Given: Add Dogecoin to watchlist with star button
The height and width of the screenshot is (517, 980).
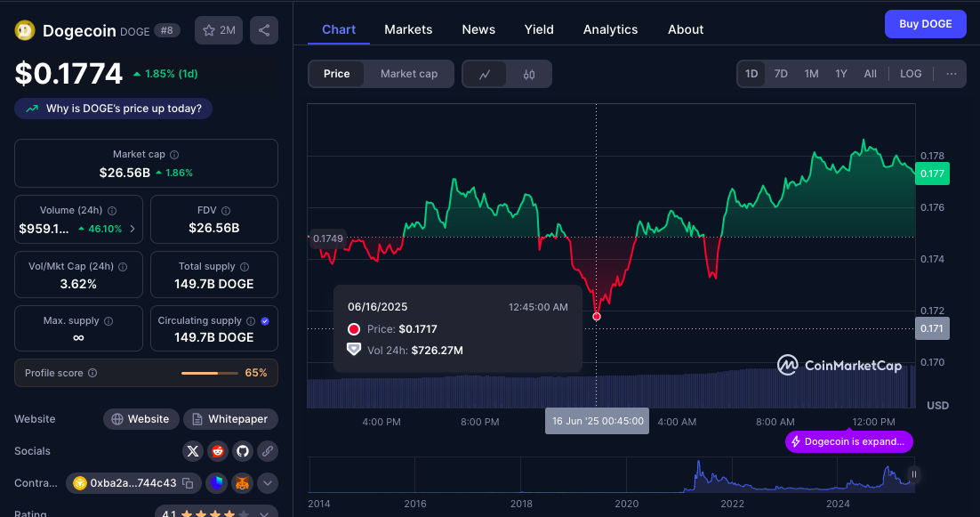Looking at the screenshot, I should coord(219,30).
